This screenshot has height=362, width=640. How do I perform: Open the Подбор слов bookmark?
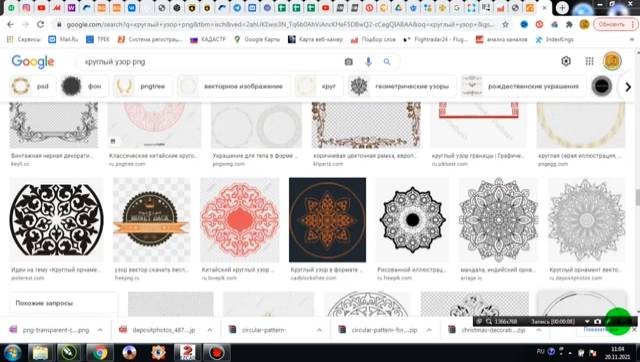(x=373, y=40)
